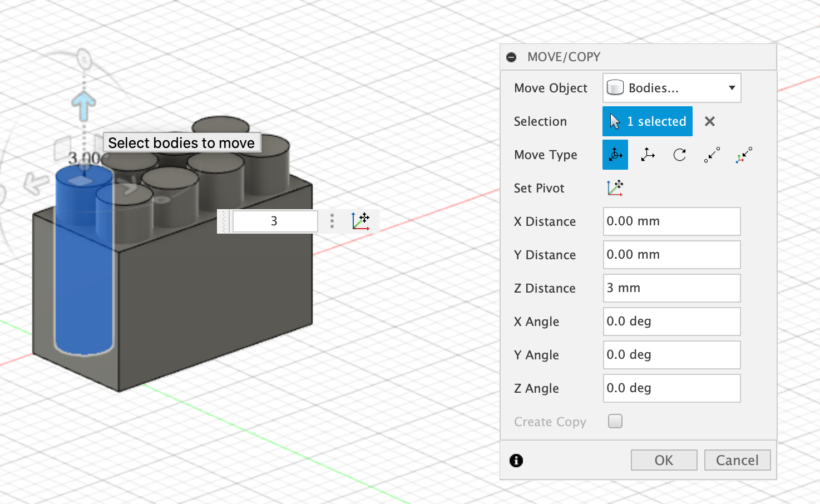Click the floating Set Pivot icon in viewport
Image resolution: width=820 pixels, height=504 pixels.
pyautogui.click(x=361, y=221)
